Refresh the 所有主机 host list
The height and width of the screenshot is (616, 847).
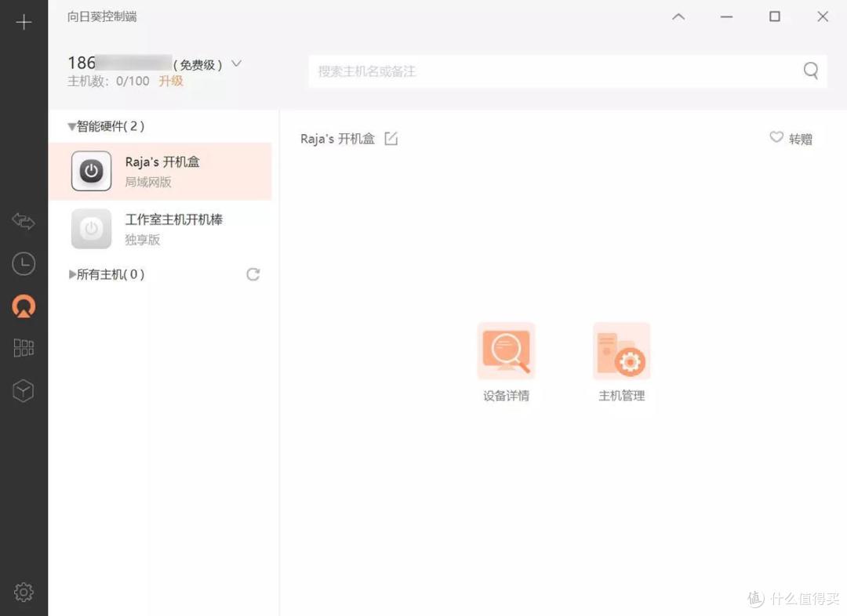tap(253, 274)
